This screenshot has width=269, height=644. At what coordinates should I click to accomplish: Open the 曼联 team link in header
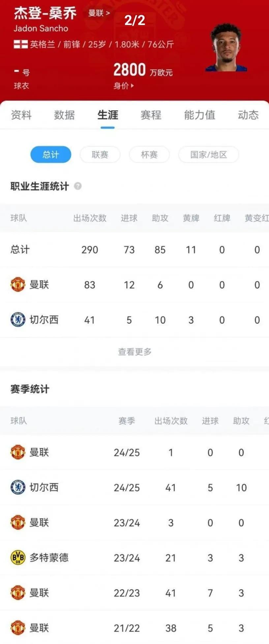tap(99, 13)
